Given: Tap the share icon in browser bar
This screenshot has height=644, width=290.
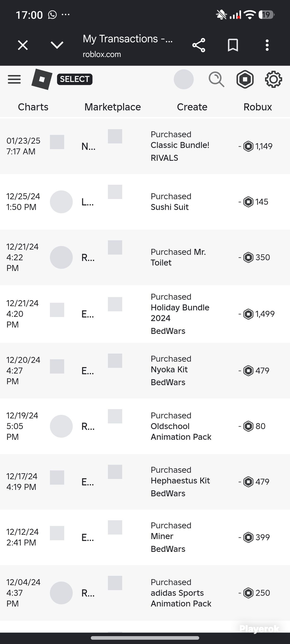Looking at the screenshot, I should pyautogui.click(x=199, y=45).
